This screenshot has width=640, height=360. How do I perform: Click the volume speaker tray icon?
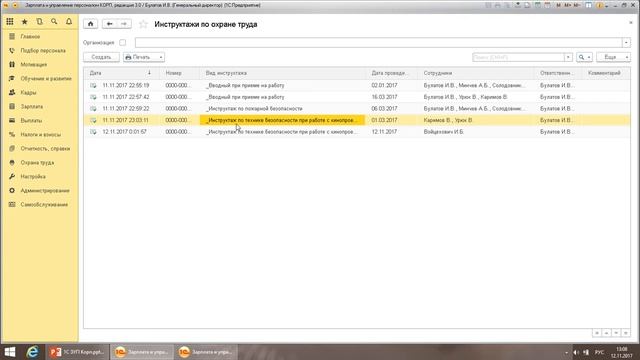(x=576, y=352)
